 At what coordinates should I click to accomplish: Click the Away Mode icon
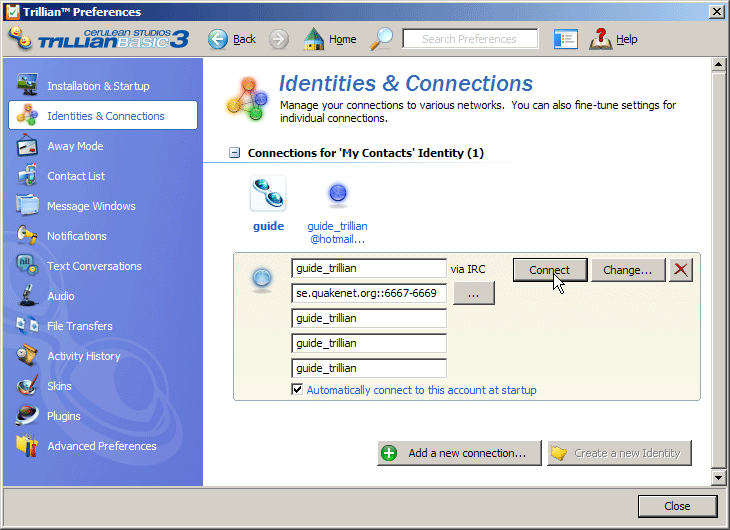coord(27,145)
